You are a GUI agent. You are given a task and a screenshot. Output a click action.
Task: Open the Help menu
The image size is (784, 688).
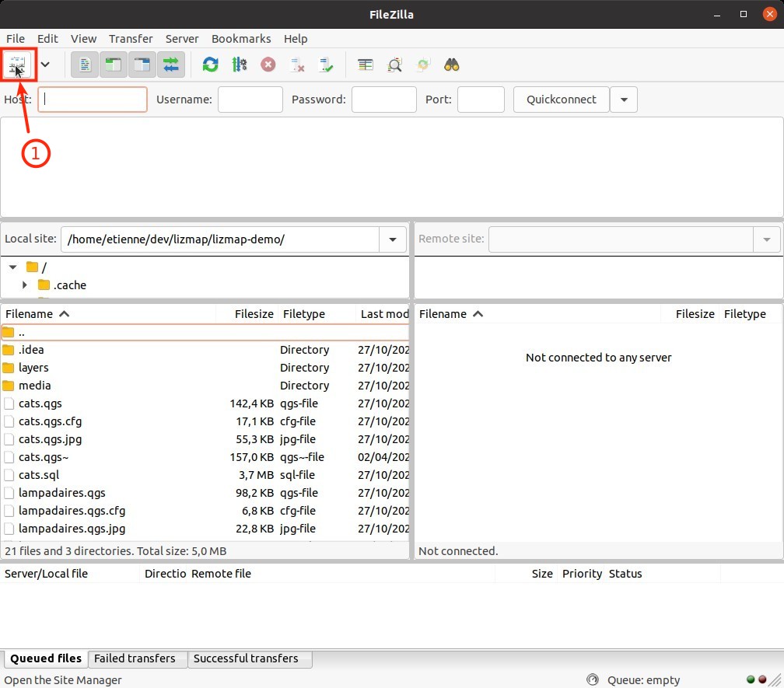click(296, 38)
